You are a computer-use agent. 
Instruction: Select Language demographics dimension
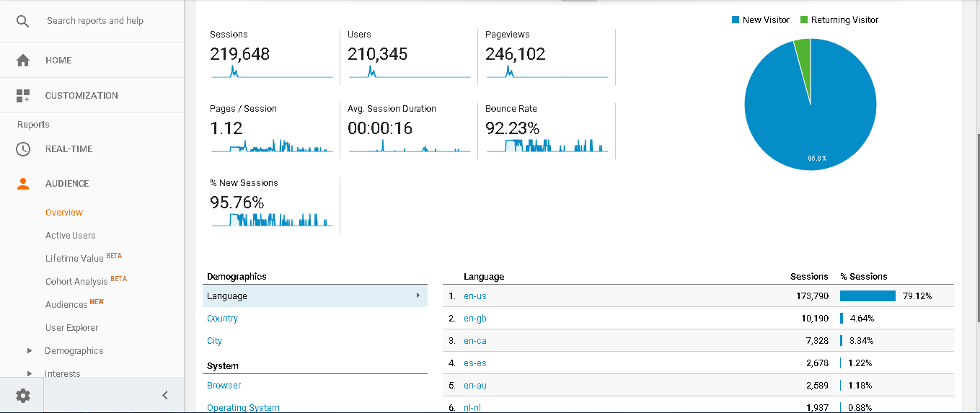click(315, 296)
